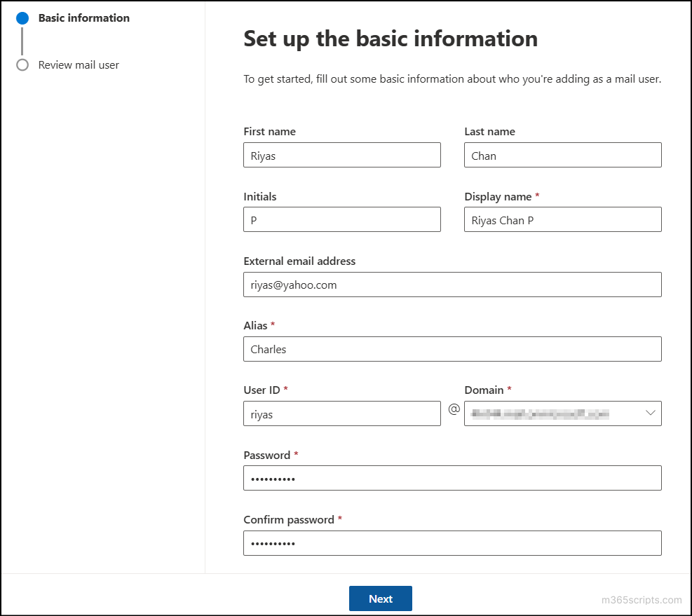Viewport: 692px width, 616px height.
Task: Click the Alias field containing Charles
Action: (452, 349)
